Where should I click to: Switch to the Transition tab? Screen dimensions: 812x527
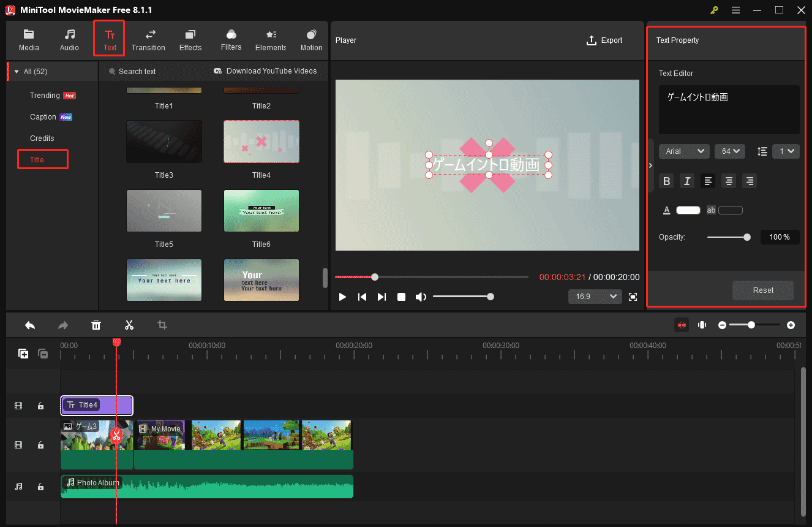coord(148,40)
